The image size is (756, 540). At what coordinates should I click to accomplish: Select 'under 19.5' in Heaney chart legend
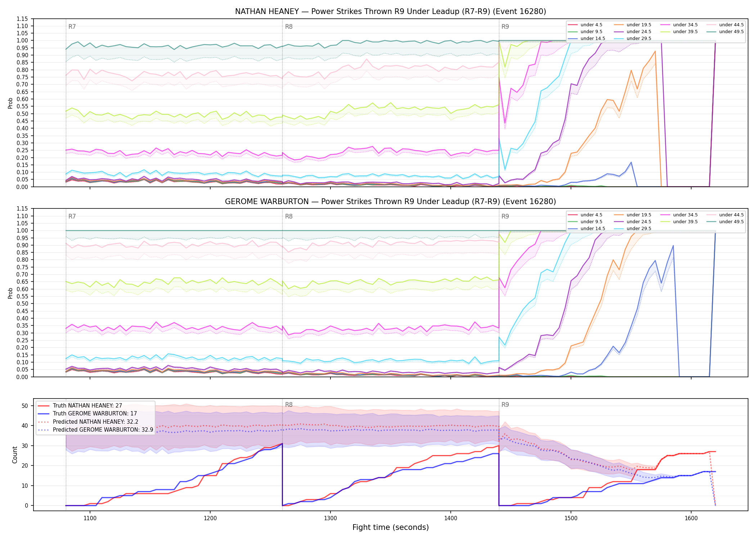[633, 25]
